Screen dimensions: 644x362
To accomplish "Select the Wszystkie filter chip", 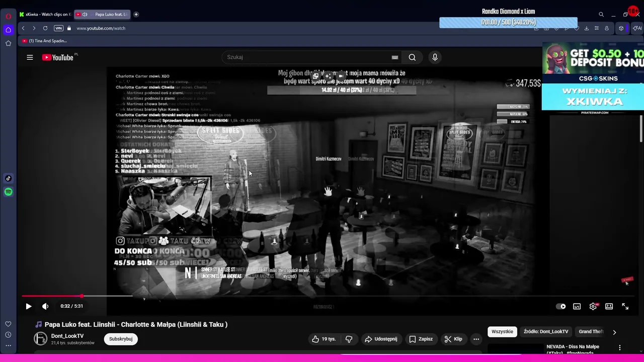I will pyautogui.click(x=502, y=331).
